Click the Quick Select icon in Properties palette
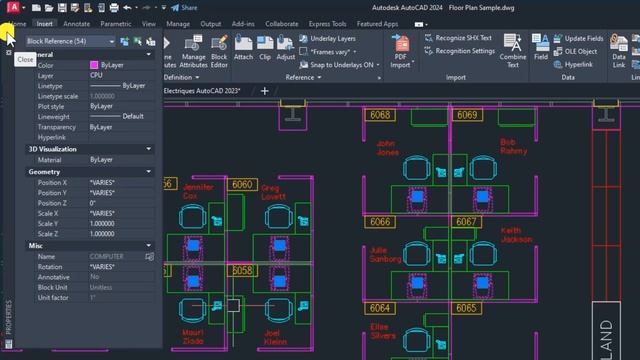 151,41
